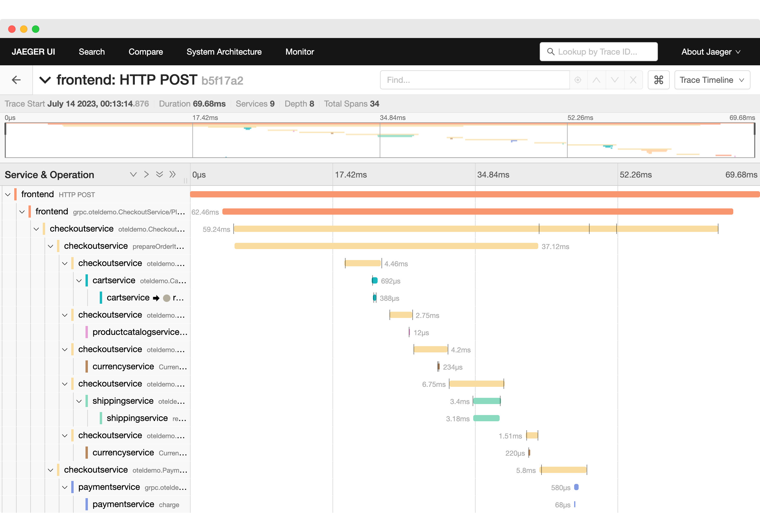The height and width of the screenshot is (532, 760).
Task: Click Search in the top navigation
Action: 91,52
